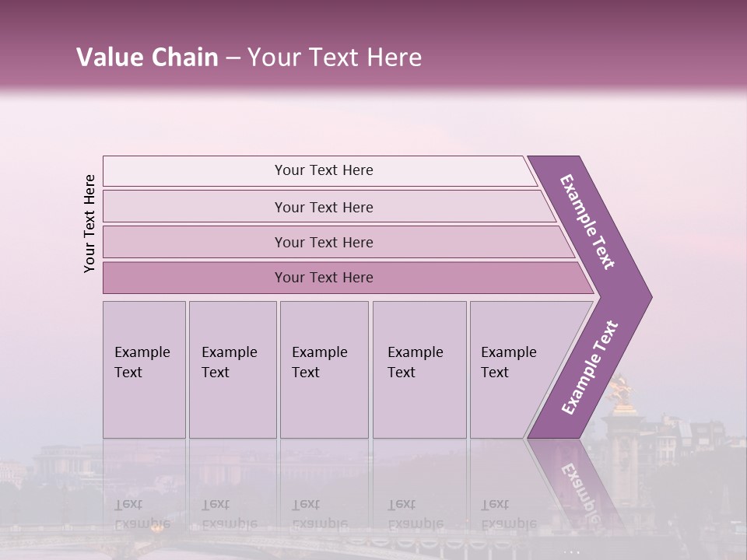Click the third horizontal "Your Text Here" bar
This screenshot has width=747, height=560.
324,242
